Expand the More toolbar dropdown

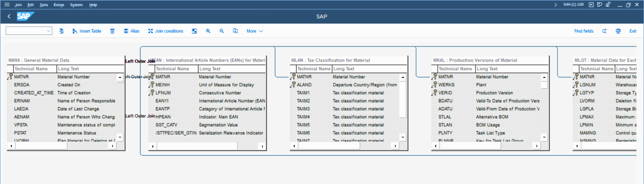coord(254,31)
